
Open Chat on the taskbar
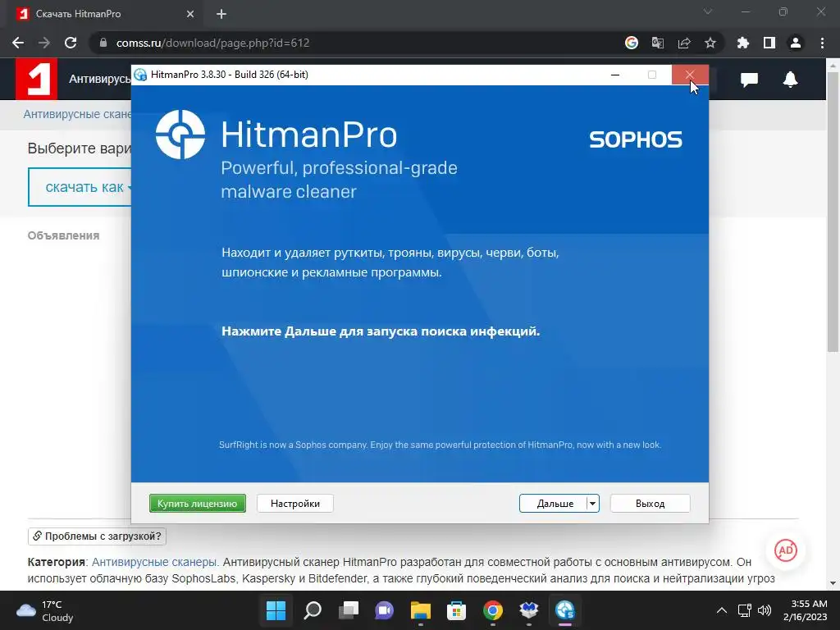(x=384, y=610)
